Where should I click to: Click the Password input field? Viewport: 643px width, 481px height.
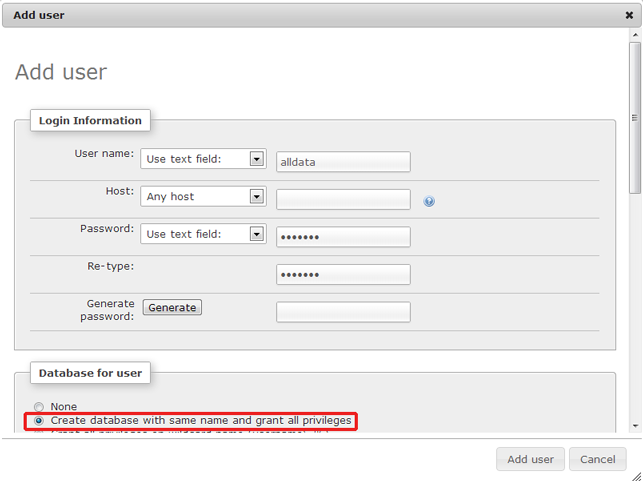pos(343,237)
